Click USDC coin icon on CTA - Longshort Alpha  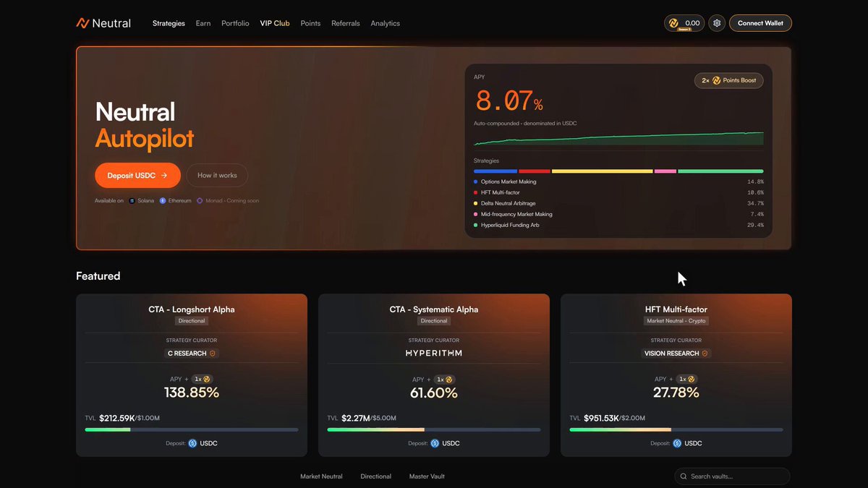[x=192, y=443]
